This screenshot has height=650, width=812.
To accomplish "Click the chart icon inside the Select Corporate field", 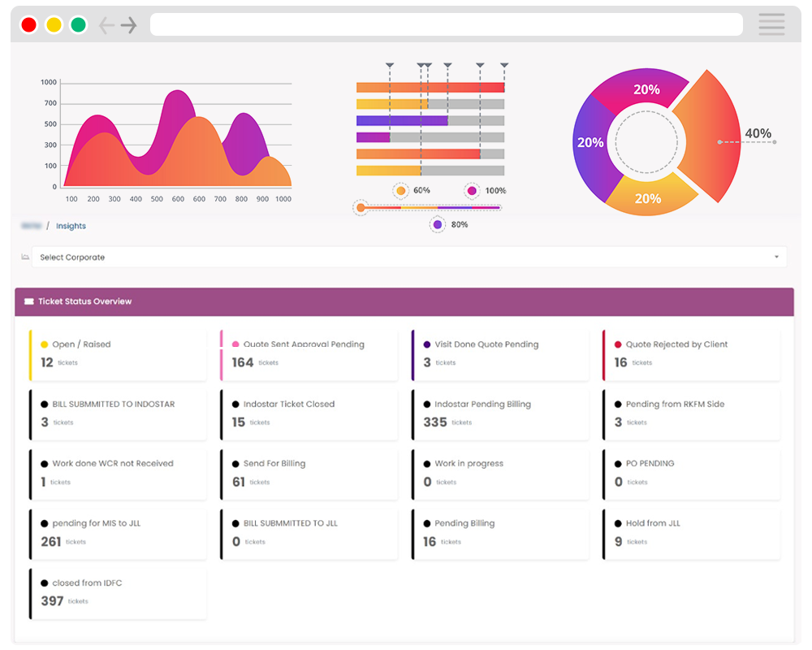I will click(x=25, y=256).
